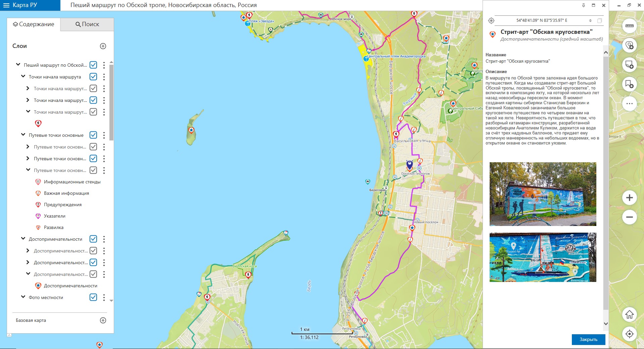Uncheck the blue-checked Точки начала маршрут… sublayer
Screen dimensions: 644x349
coord(93,100)
